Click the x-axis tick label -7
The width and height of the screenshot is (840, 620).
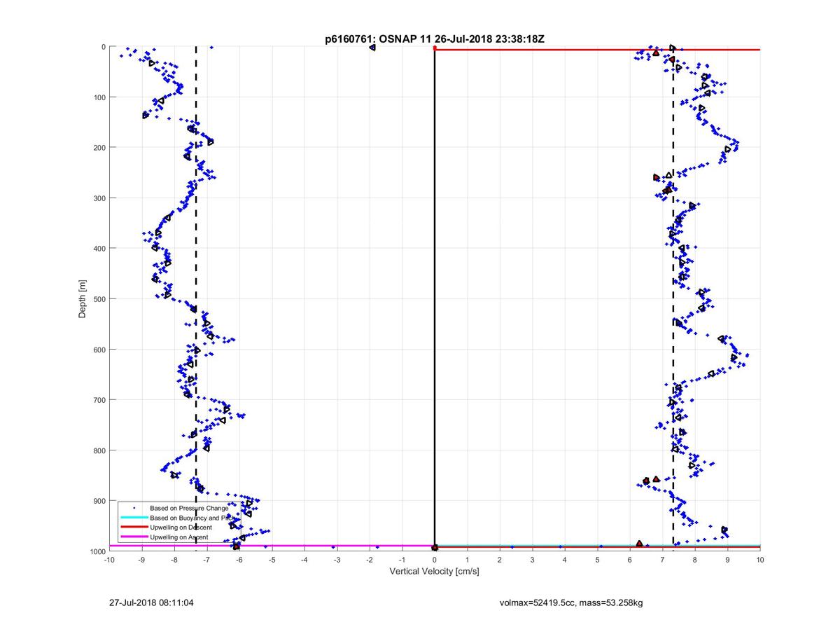click(x=206, y=560)
